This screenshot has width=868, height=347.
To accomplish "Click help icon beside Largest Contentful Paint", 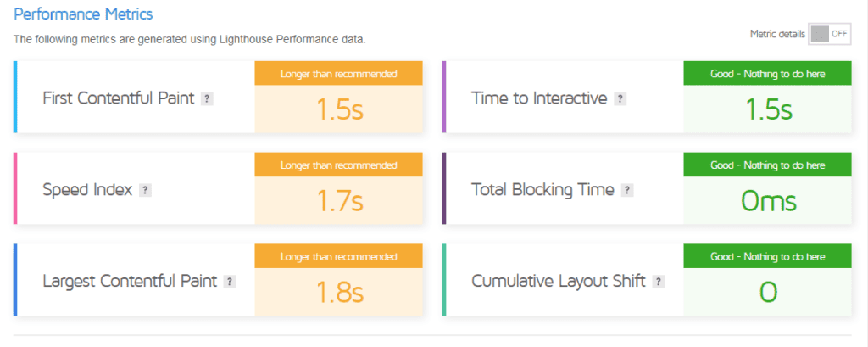I will point(230,282).
